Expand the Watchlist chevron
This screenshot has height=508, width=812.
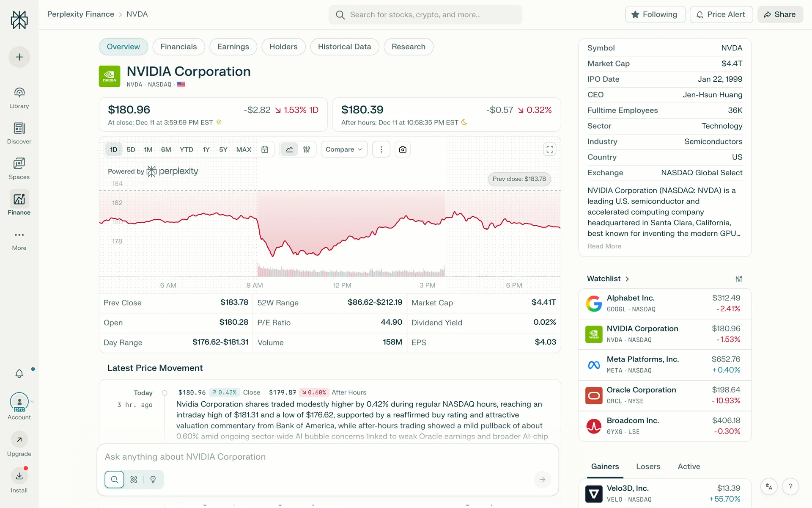coord(627,279)
